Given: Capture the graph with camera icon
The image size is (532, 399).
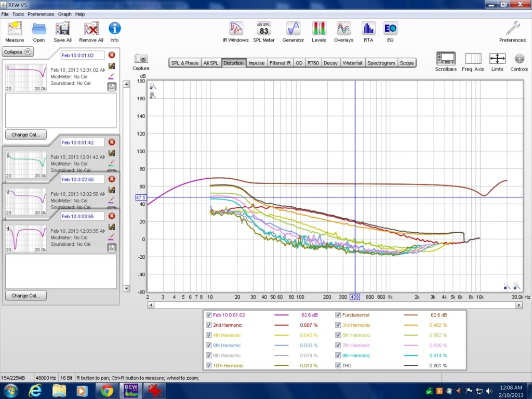Looking at the screenshot, I should click(141, 58).
